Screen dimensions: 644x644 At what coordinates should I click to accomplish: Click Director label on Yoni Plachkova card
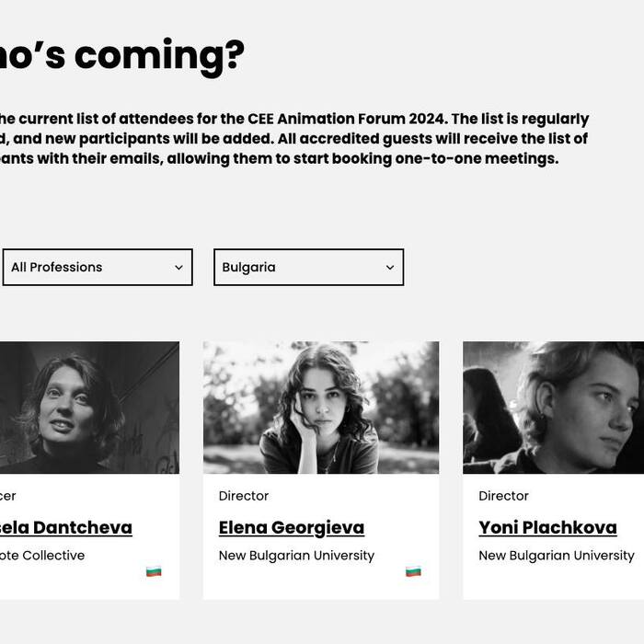(x=503, y=496)
